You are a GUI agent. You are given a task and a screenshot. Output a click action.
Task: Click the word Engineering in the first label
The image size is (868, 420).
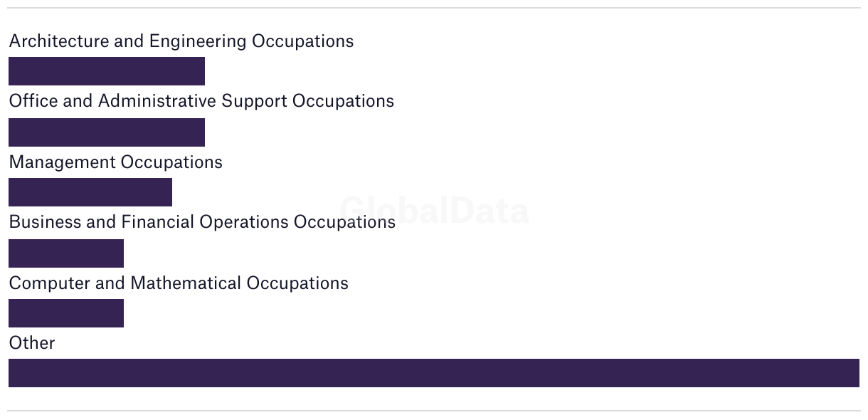coord(198,41)
